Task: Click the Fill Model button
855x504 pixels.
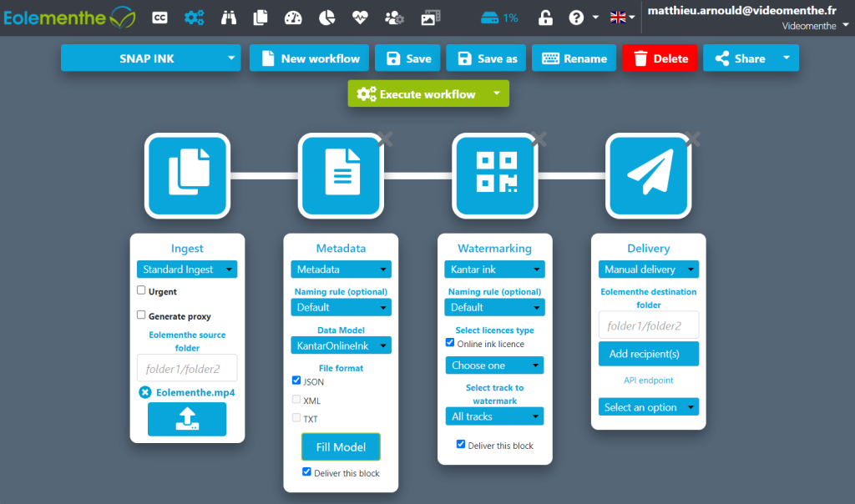Action: pos(341,446)
